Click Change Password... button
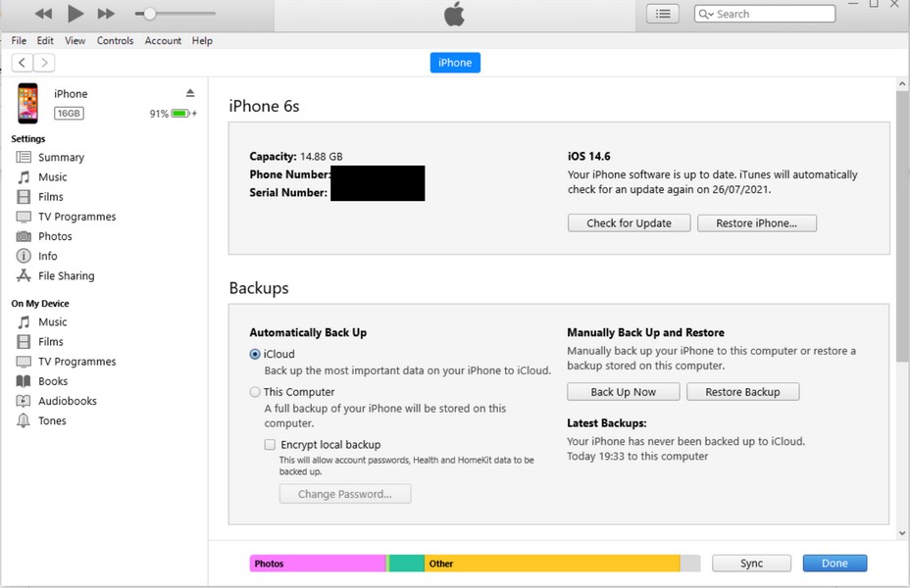 [x=345, y=494]
